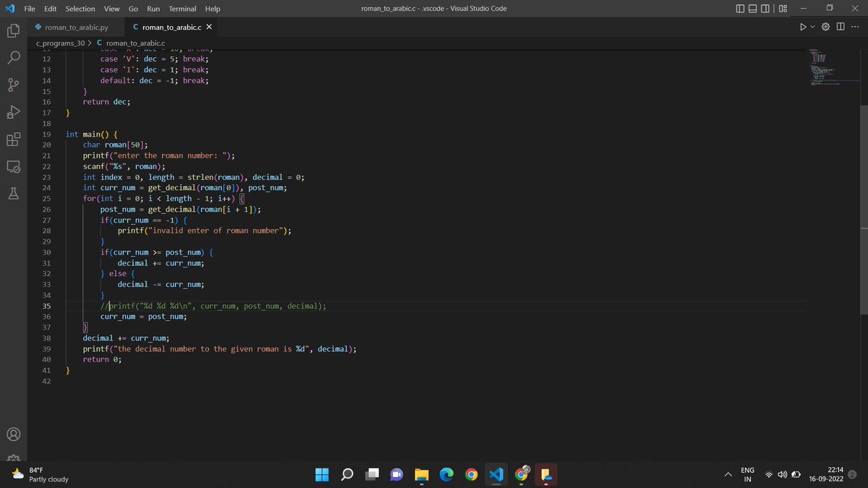Viewport: 868px width, 488px height.
Task: Open the Remote Explorer view
Action: coord(14,166)
